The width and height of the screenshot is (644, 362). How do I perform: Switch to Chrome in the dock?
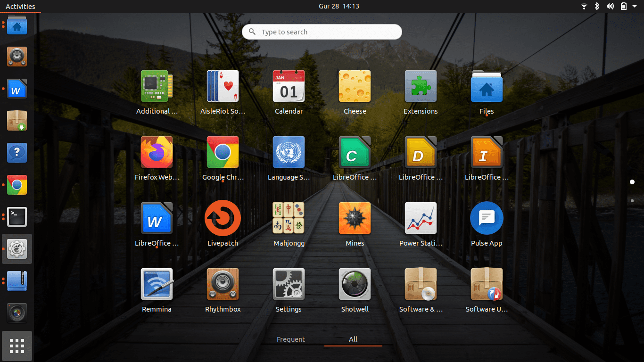17,185
